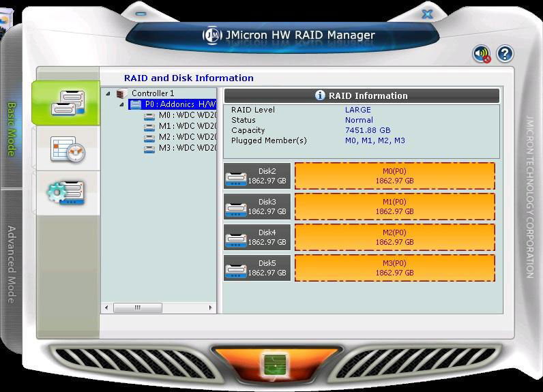Click the RAID Level label
Screen dimensions: 543x392
point(253,110)
